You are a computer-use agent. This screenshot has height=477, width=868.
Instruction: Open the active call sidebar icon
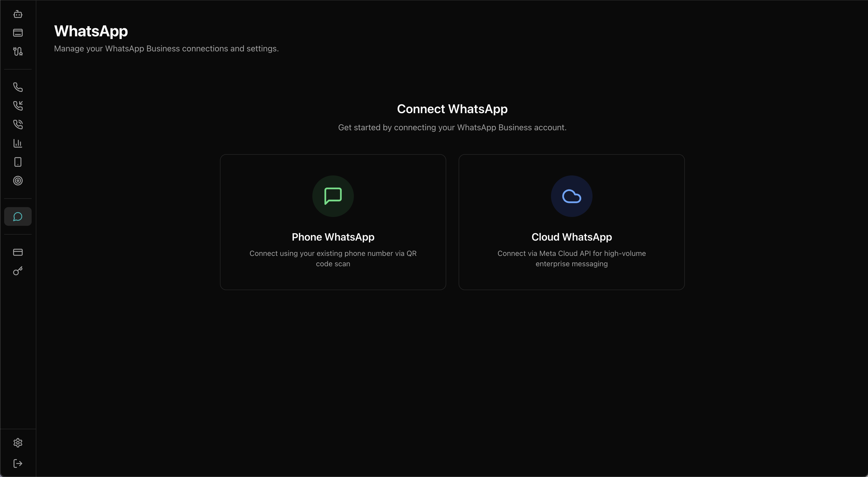[18, 124]
